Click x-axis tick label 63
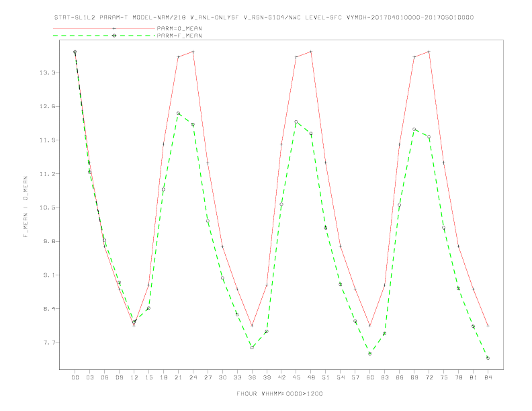532x411 pixels. (x=385, y=377)
